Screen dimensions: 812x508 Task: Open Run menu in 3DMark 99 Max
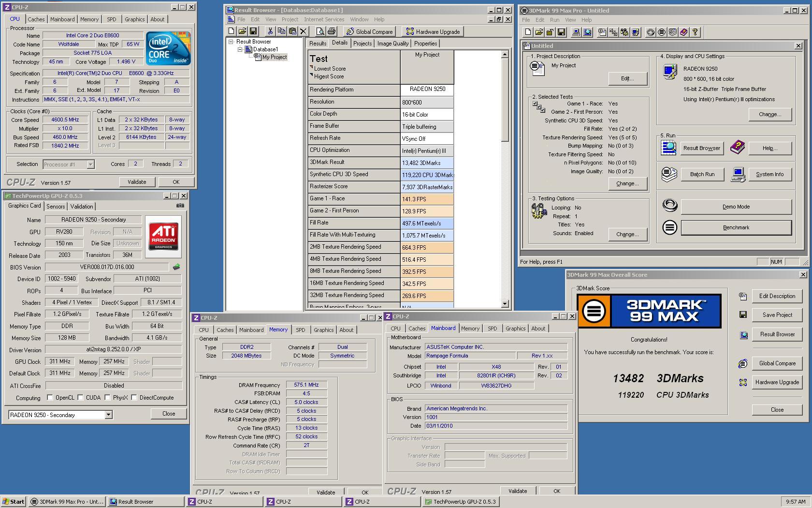point(554,20)
